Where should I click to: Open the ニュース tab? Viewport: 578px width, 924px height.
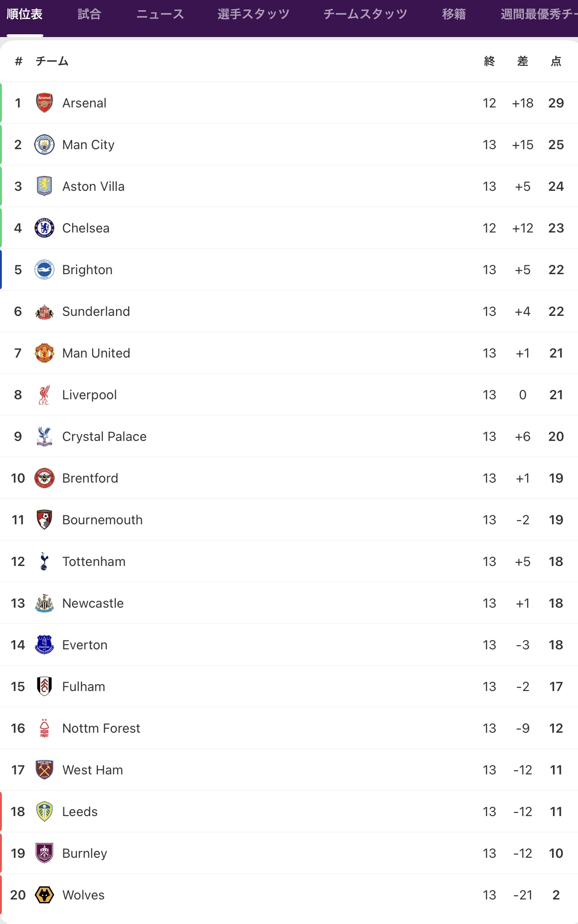(160, 15)
